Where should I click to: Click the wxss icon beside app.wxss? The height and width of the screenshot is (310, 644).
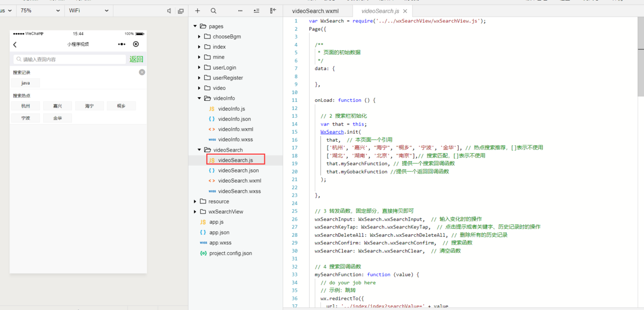[x=204, y=243]
